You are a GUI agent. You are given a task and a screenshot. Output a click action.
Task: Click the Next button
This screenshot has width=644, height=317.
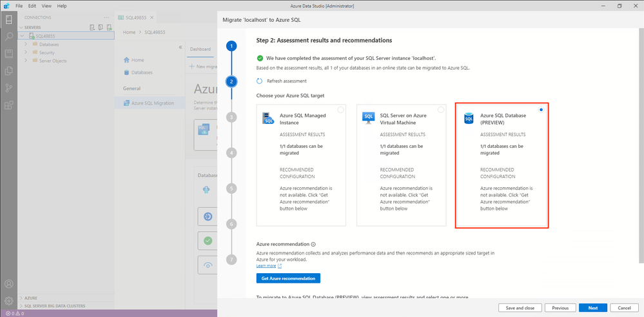pos(592,308)
